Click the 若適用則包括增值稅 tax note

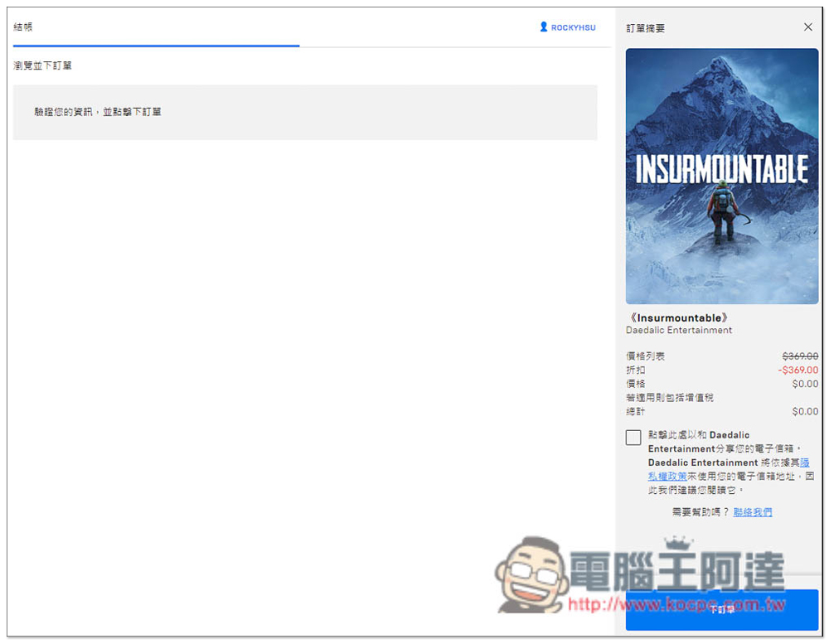point(670,398)
